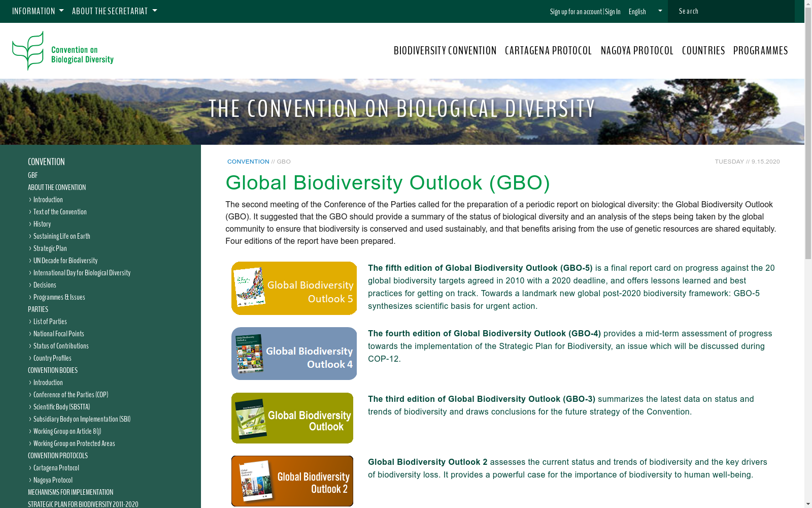Expand the Information dropdown menu
The image size is (812, 508).
click(38, 11)
